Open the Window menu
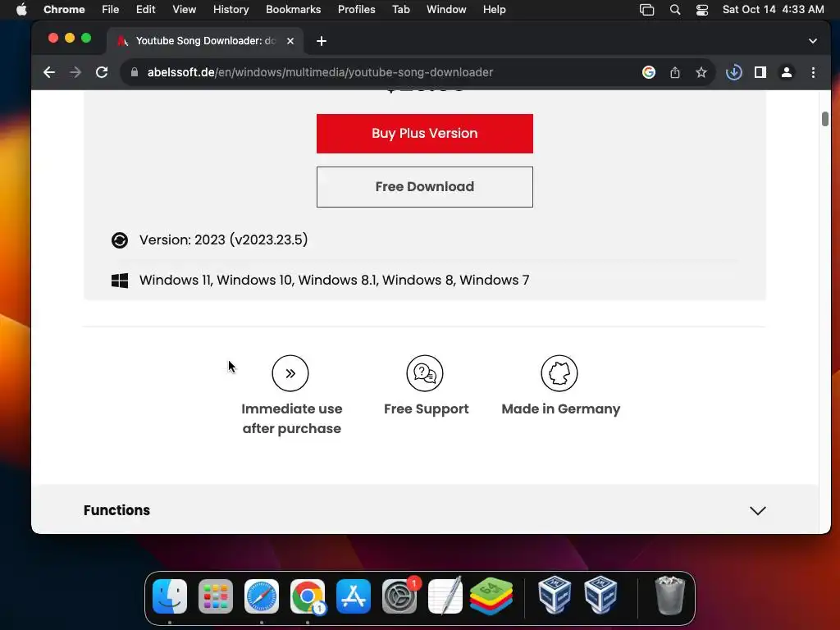Screen dimensions: 840x630 click(x=446, y=10)
